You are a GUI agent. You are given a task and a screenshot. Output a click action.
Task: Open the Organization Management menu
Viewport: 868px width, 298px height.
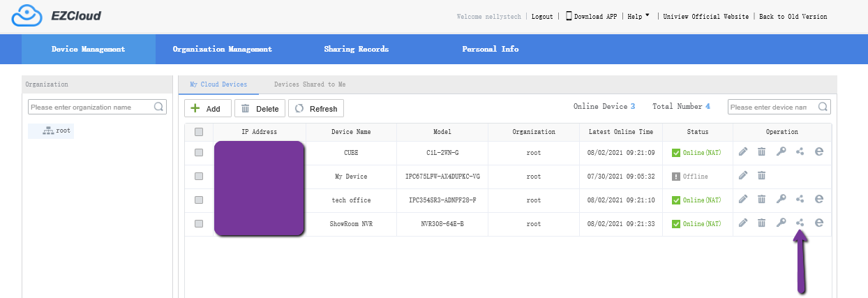222,50
